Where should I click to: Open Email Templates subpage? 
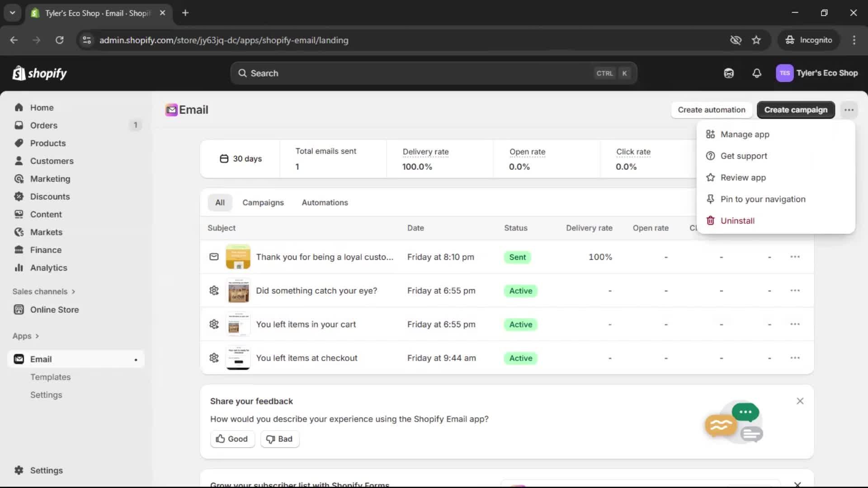click(50, 377)
